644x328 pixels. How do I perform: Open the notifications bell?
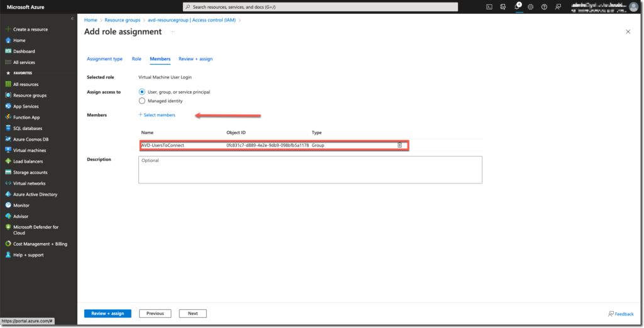pos(517,7)
